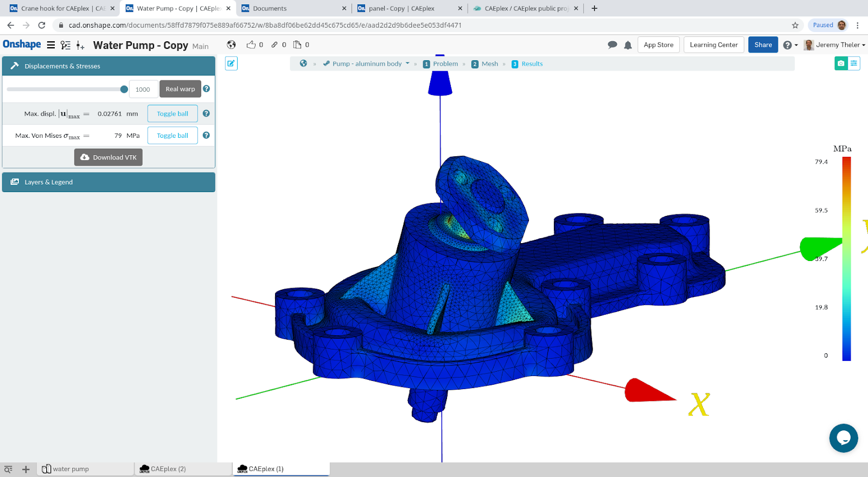Toggle ball for max Von Mises stress
Screen dimensions: 868x477
[x=173, y=136]
